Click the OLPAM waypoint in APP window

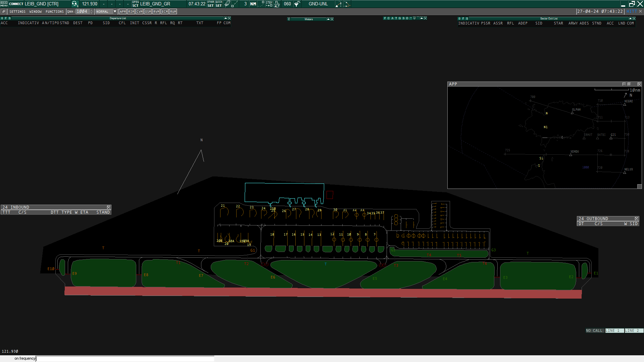pyautogui.click(x=576, y=110)
